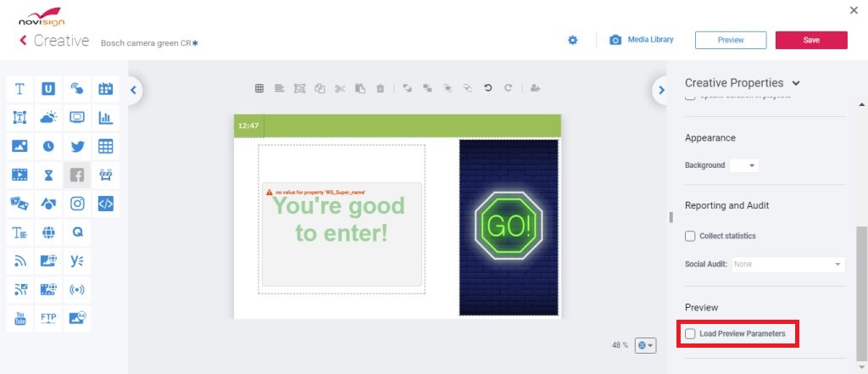
Task: Enable Collect statistics checkbox
Action: pos(690,236)
